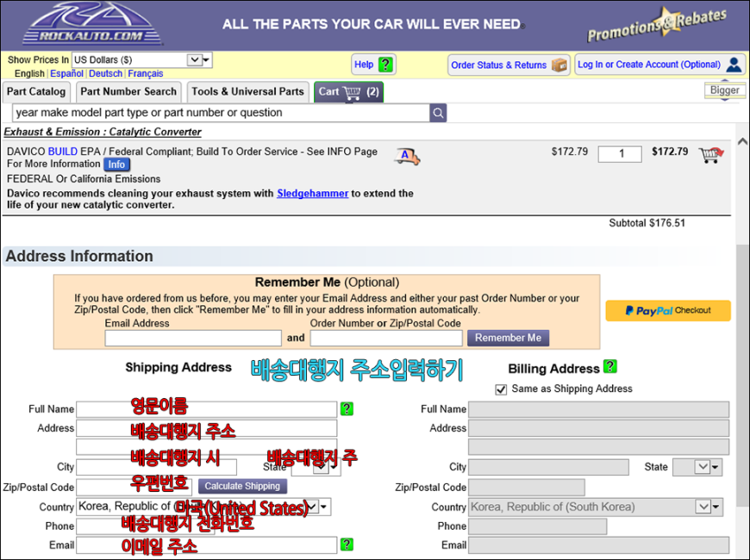The height and width of the screenshot is (560, 750).
Task: Click Remember Me Email Address field
Action: [193, 338]
